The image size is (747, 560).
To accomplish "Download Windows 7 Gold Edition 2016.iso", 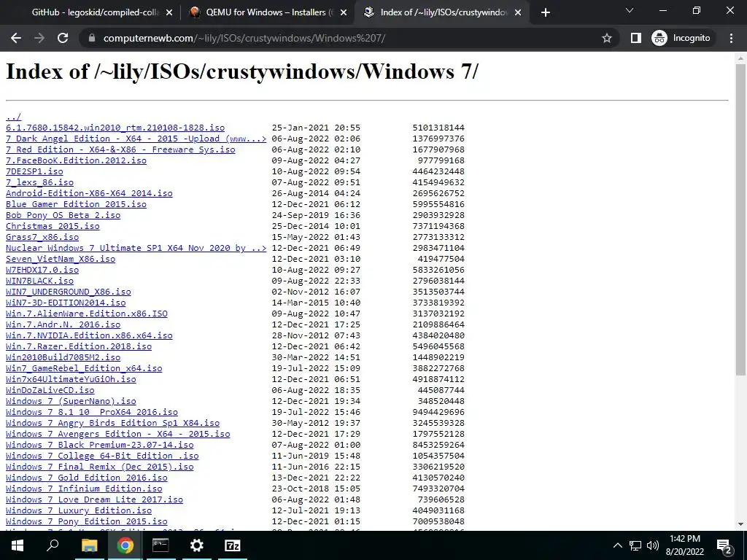I will [87, 478].
